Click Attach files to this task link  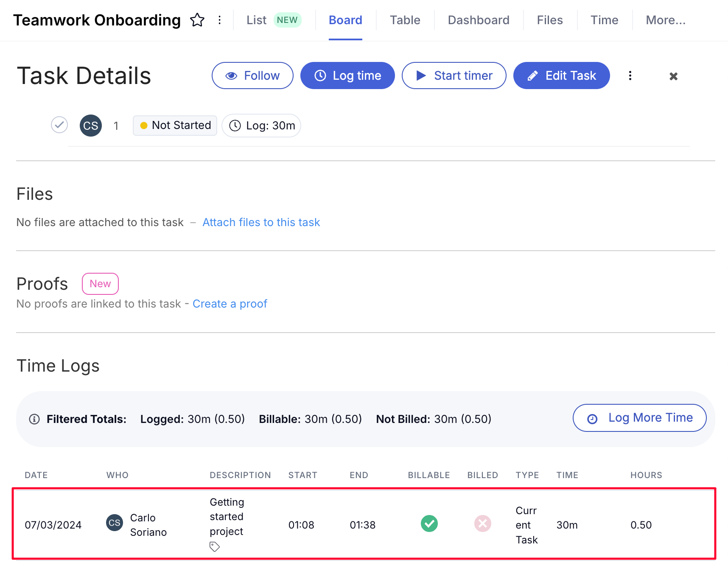click(x=261, y=222)
